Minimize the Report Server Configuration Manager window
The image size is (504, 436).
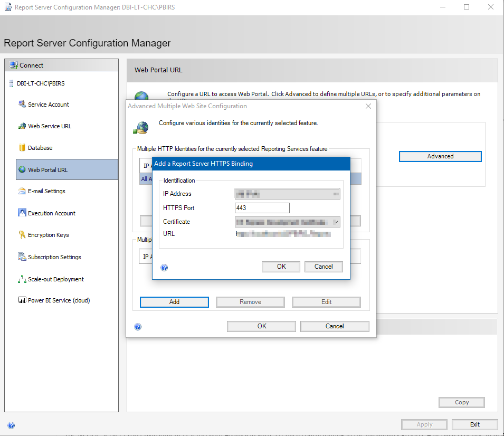(x=443, y=7)
